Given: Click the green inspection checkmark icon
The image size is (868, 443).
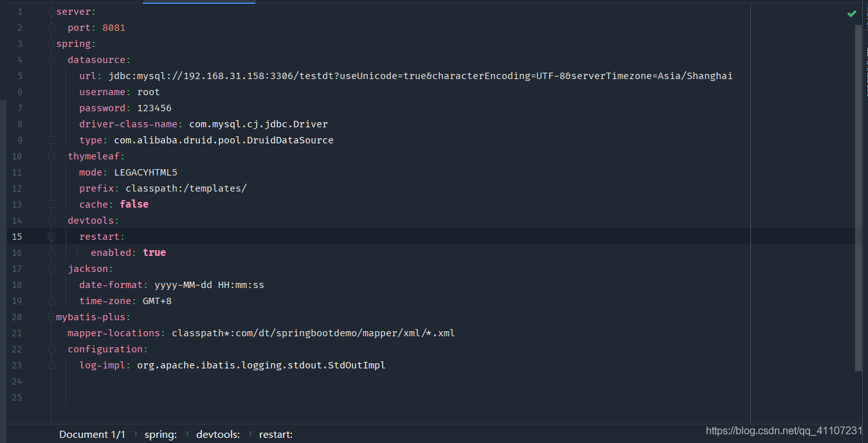Looking at the screenshot, I should coord(851,14).
